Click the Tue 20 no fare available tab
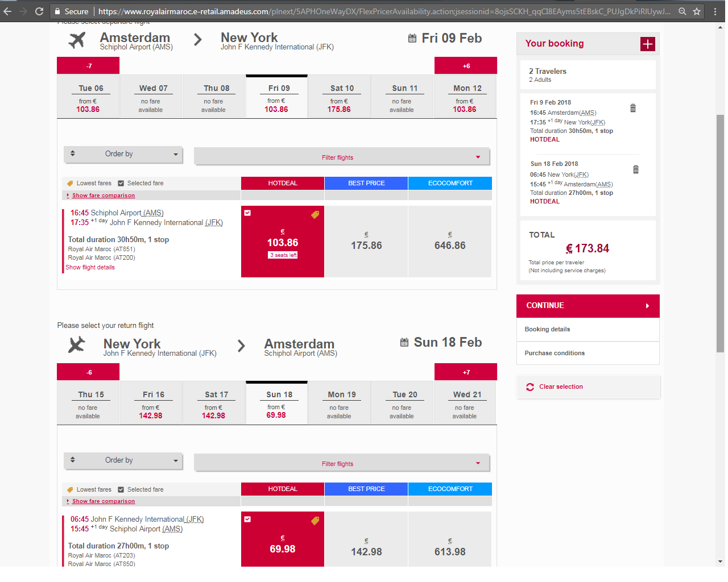This screenshot has height=582, width=728. pyautogui.click(x=402, y=403)
